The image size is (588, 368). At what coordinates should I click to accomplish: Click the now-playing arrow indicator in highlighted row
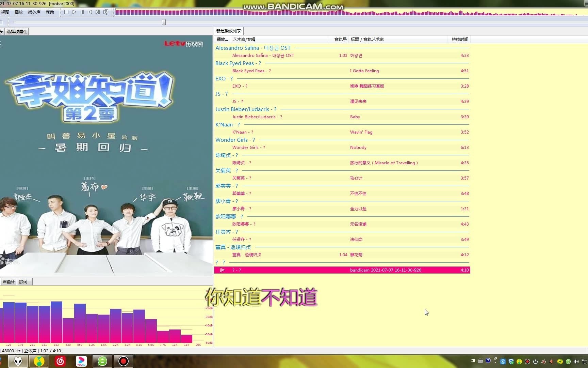tap(222, 270)
